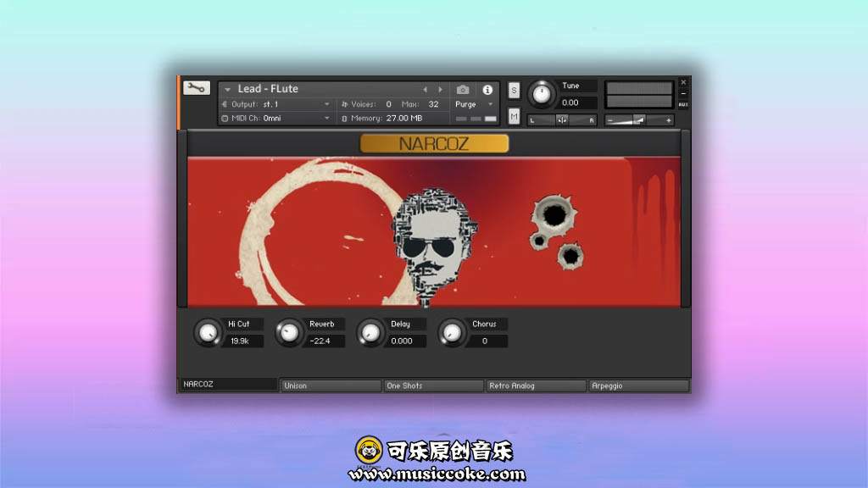Go to the previous instrument with the left arrow
This screenshot has height=488, width=868.
pyautogui.click(x=426, y=89)
